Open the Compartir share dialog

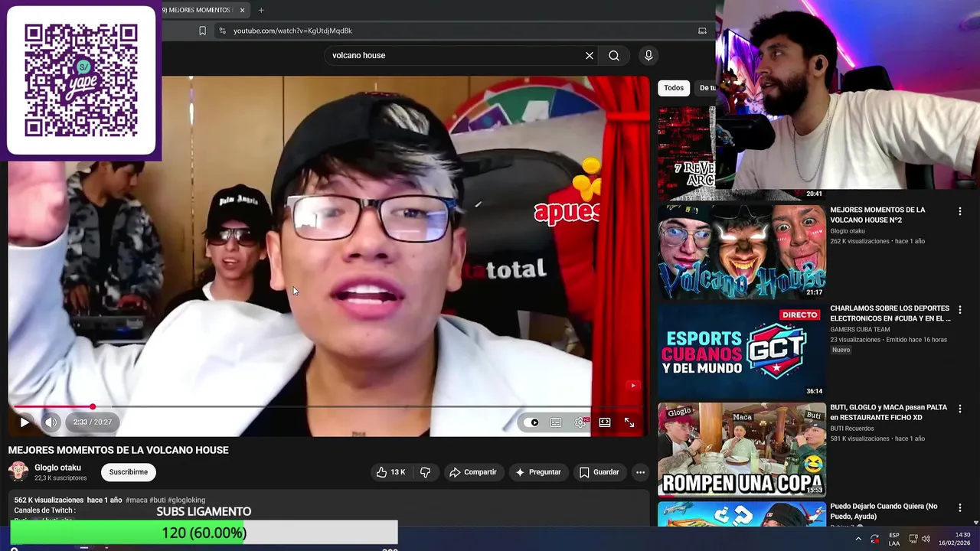pos(473,472)
